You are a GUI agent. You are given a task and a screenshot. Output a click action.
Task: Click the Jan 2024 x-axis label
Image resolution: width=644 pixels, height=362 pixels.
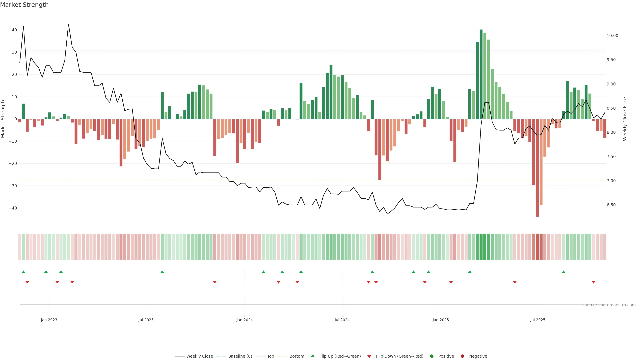pyautogui.click(x=245, y=320)
